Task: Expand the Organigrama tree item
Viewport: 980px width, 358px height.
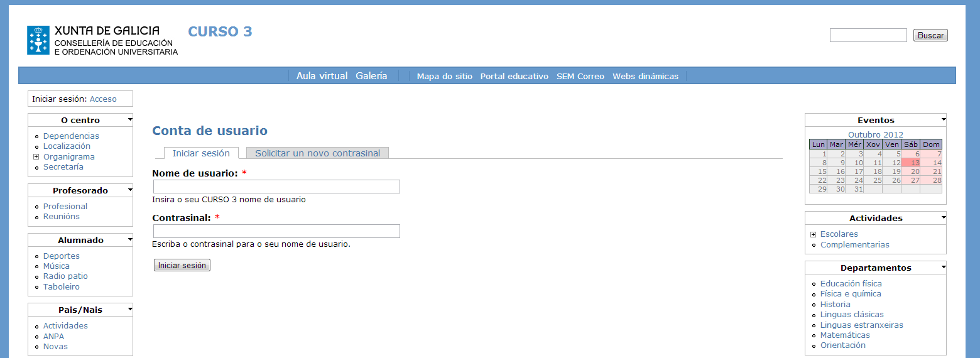Action: 36,157
